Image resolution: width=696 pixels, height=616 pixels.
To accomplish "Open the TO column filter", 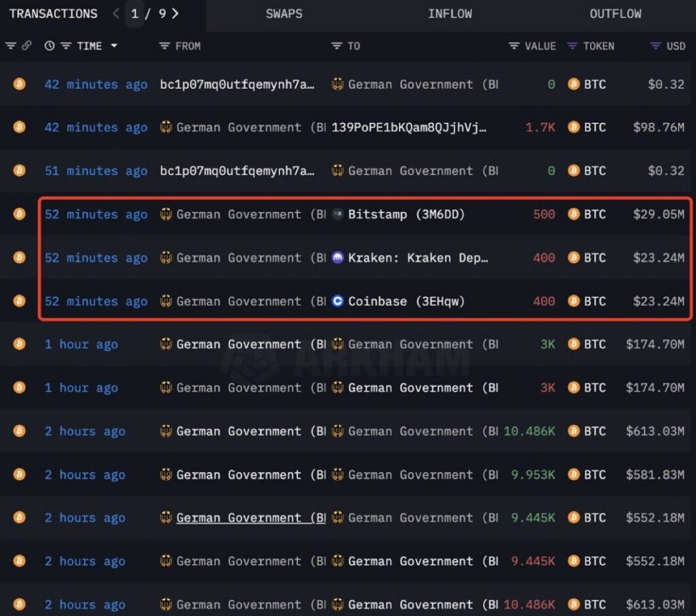I will (x=336, y=46).
